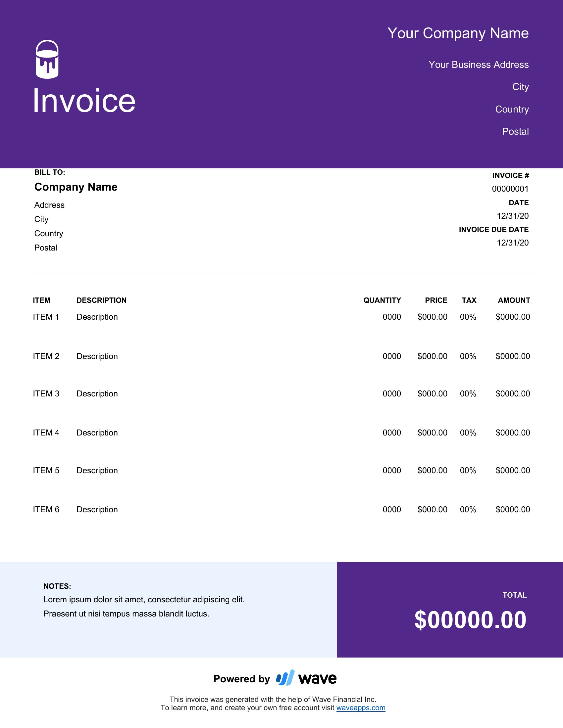The width and height of the screenshot is (563, 728).
Task: Click the $000.00 price in ITEM 3 row
Action: pos(432,394)
